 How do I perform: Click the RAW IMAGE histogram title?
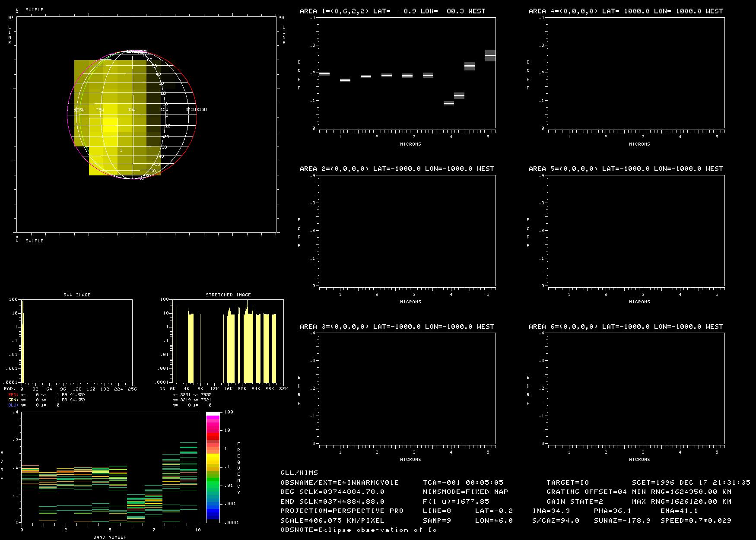(x=77, y=295)
